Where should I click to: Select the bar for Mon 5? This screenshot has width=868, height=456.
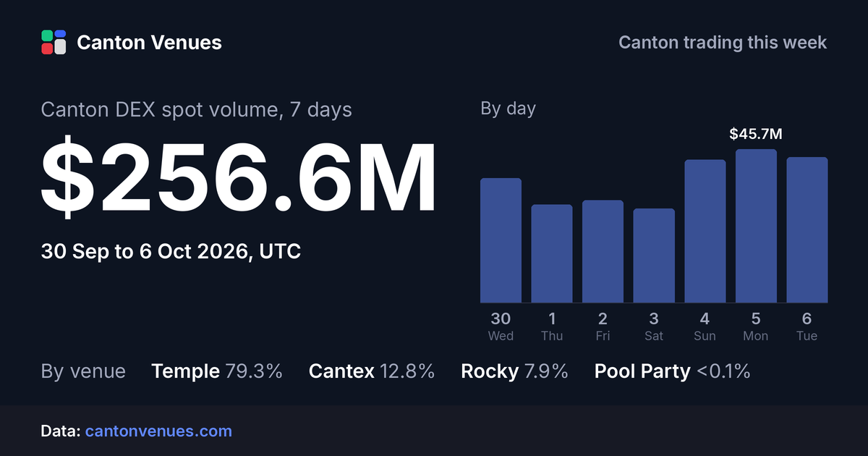pos(756,226)
